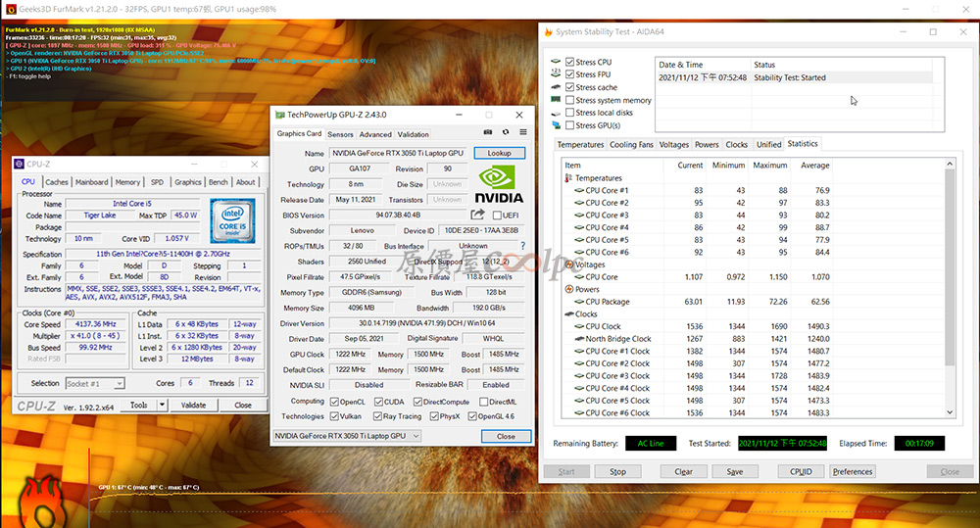Click the Core Speed value in CPU-Z
Viewport: 980px width, 528px height.
point(96,324)
